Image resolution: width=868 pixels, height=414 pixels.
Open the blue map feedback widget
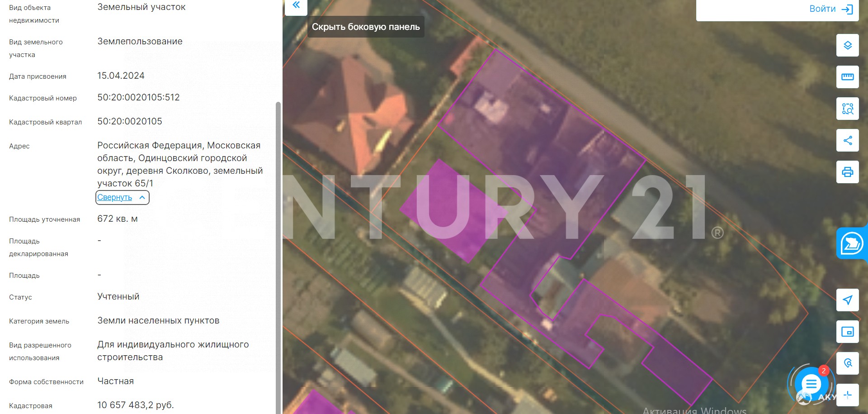pyautogui.click(x=851, y=244)
